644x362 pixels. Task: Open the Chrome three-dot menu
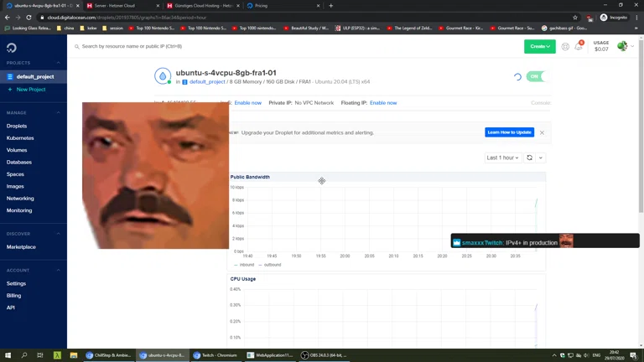636,18
